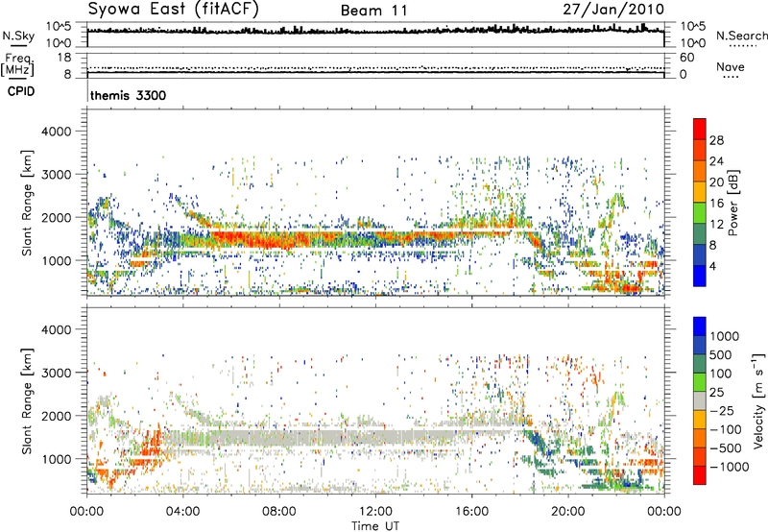768x532 pixels.
Task: Click the 'Freq. [MHz]' label
Action: 18,65
